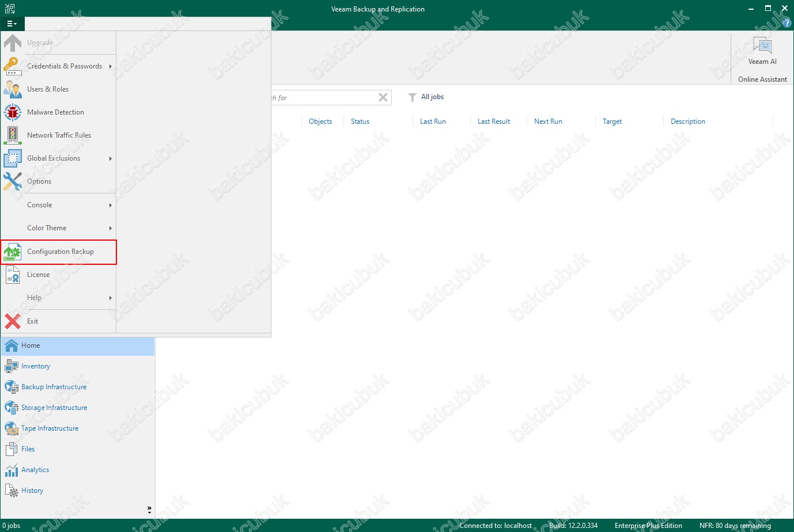Go to Backup Infrastructure view

click(x=78, y=387)
